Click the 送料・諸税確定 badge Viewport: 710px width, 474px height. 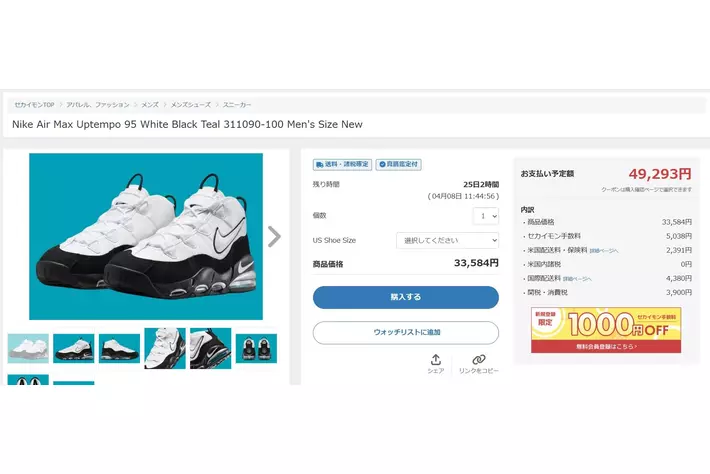pos(341,164)
